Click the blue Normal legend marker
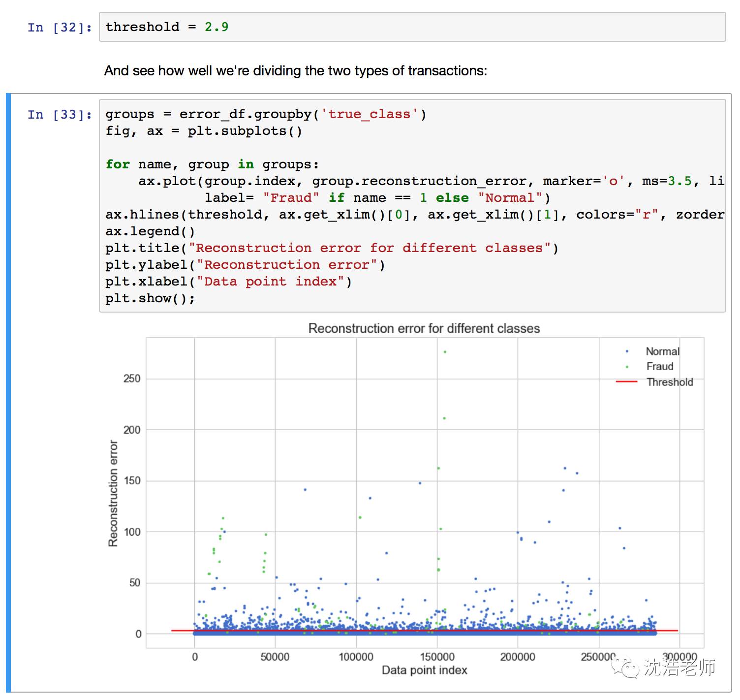740x700 pixels. coord(627,351)
